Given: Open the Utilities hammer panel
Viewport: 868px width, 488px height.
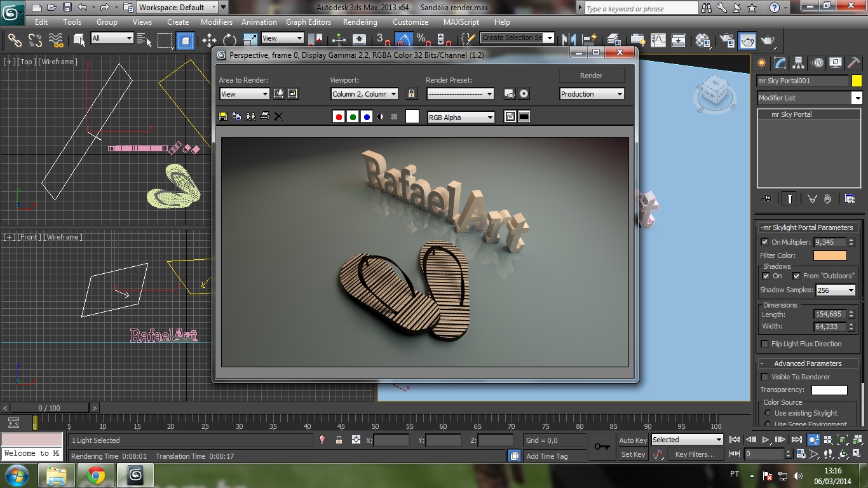Looking at the screenshot, I should pos(853,63).
